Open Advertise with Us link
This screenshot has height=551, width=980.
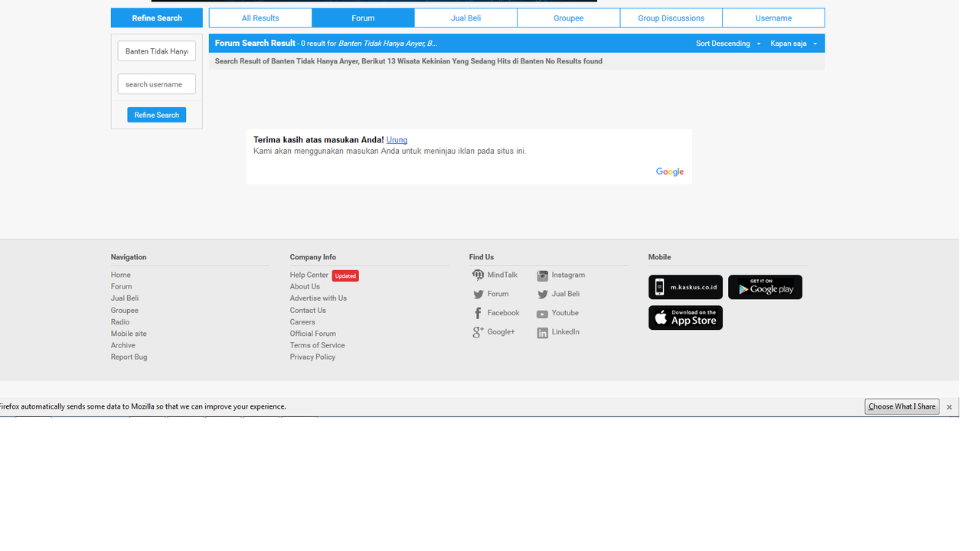(318, 298)
